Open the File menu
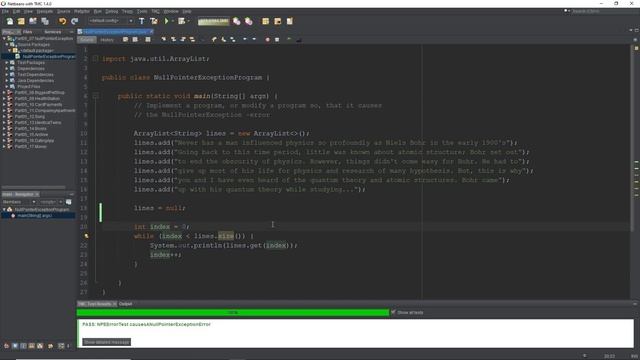640x360 pixels. (x=5, y=11)
